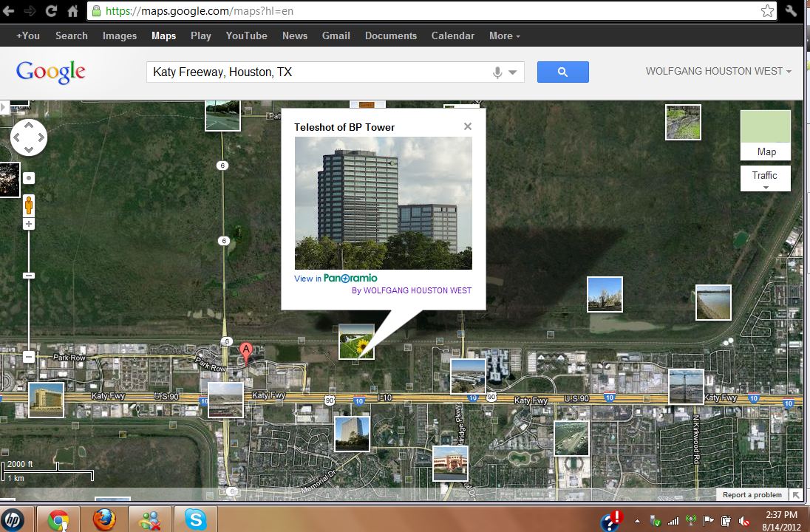
Task: Open the Calendar tab
Action: tap(452, 35)
